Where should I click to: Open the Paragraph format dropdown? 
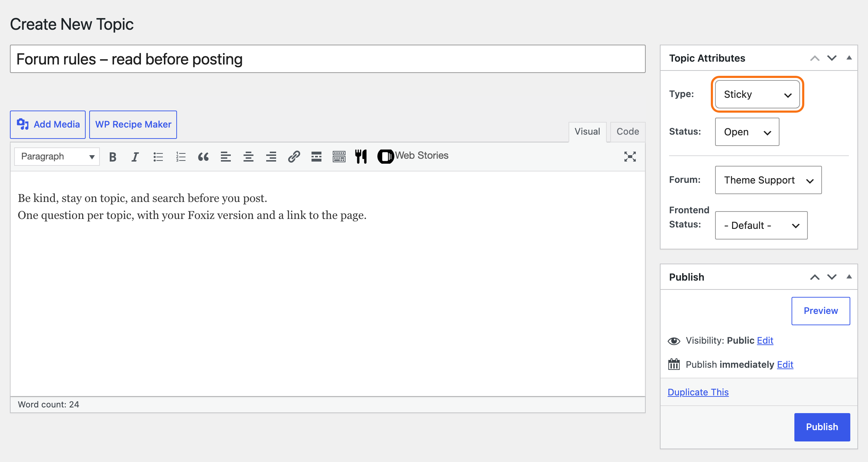pyautogui.click(x=57, y=157)
